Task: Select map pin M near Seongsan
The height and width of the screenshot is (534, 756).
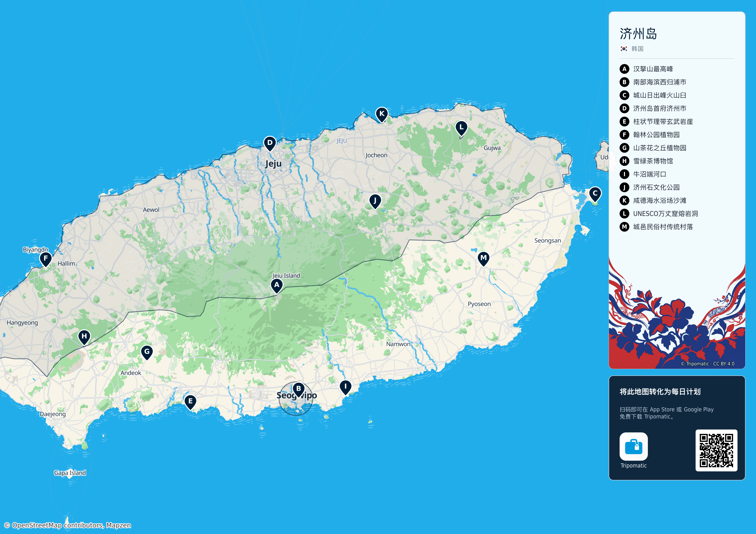Action: pos(483,259)
